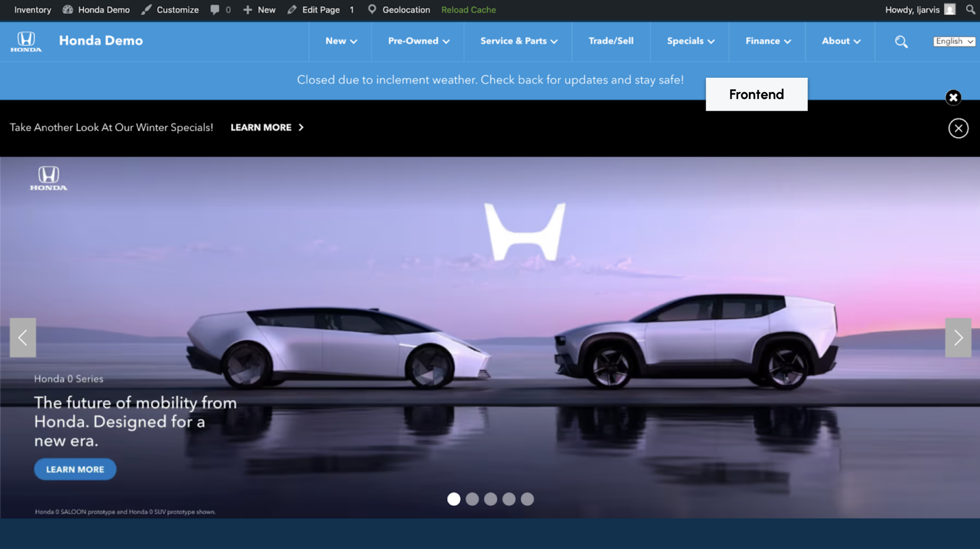Click the future of mobility headline
The image size is (980, 549).
pos(135,422)
